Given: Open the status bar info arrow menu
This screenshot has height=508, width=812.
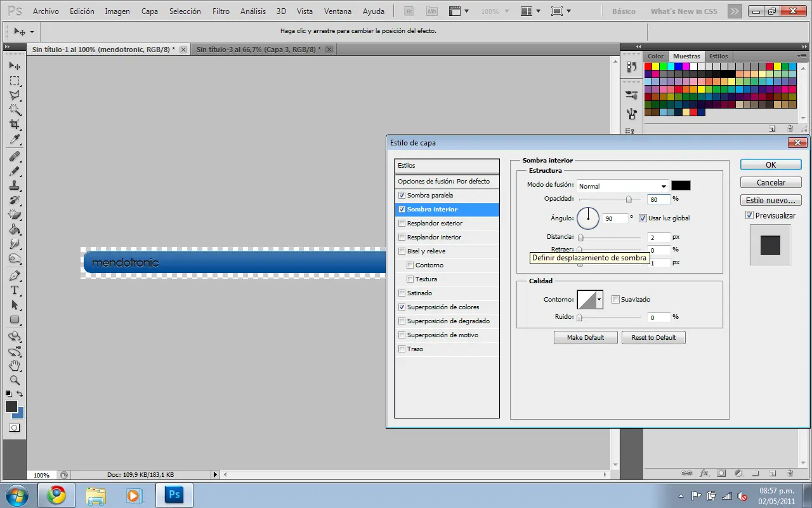Looking at the screenshot, I should (x=214, y=475).
